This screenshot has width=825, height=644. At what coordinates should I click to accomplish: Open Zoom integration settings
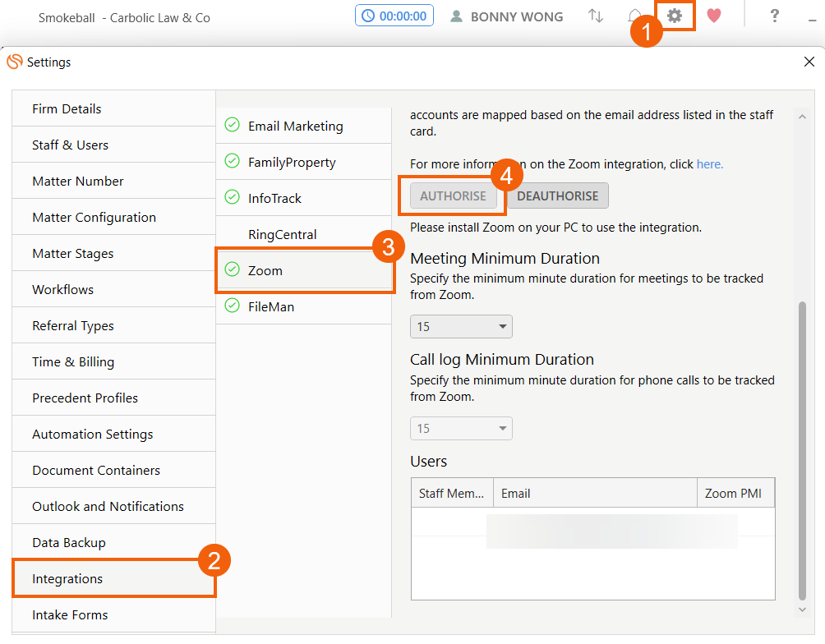click(303, 270)
